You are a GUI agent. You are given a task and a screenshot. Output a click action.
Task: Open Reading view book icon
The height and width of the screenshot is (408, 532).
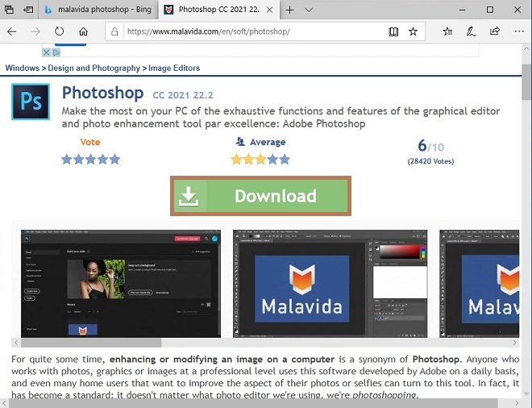coord(393,31)
